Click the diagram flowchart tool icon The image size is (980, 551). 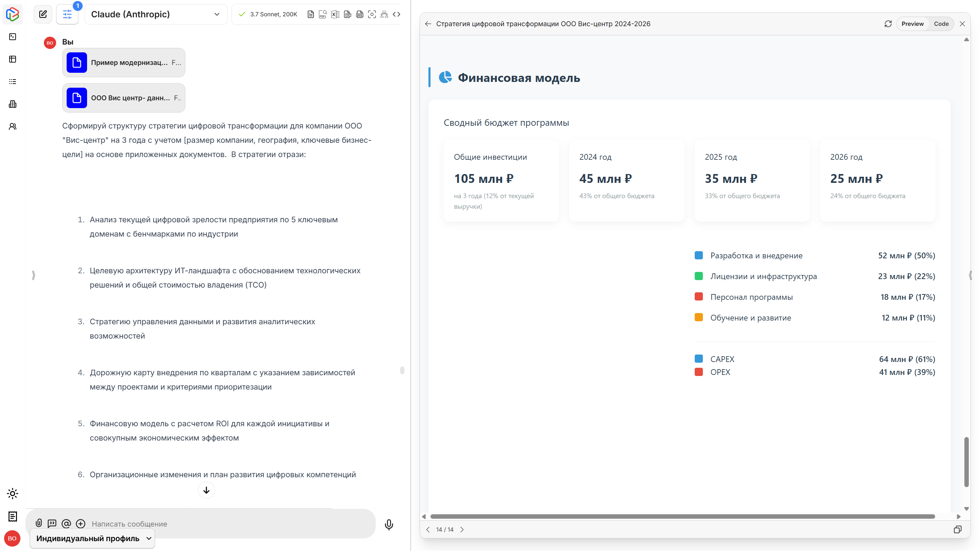384,14
